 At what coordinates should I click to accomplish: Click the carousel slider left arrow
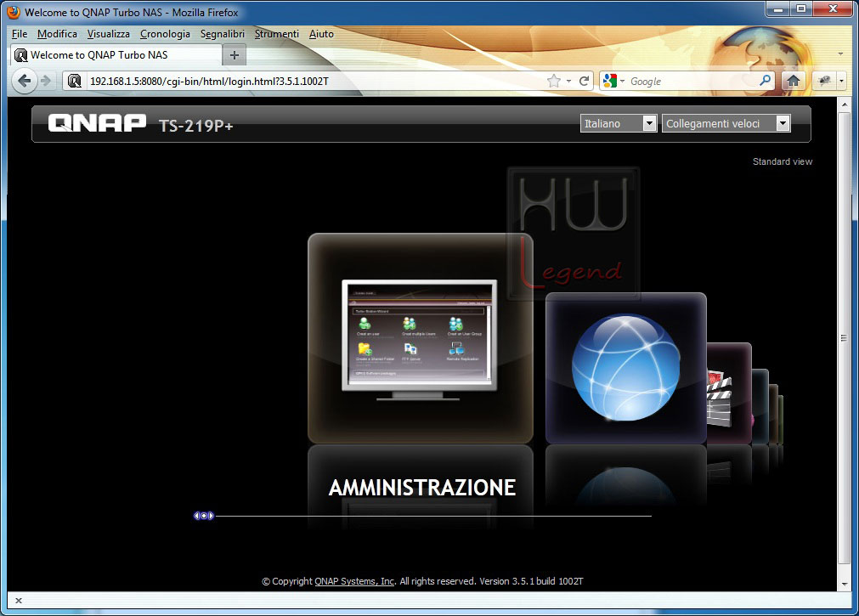[x=196, y=516]
